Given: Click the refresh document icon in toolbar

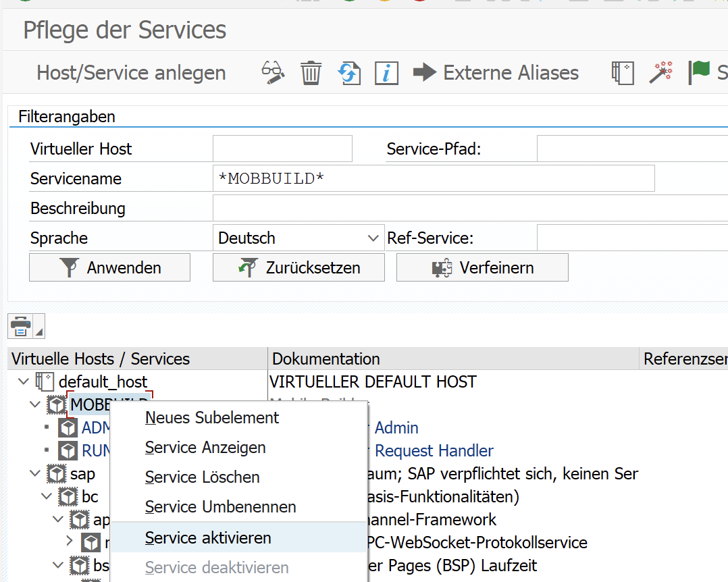Looking at the screenshot, I should pos(349,73).
